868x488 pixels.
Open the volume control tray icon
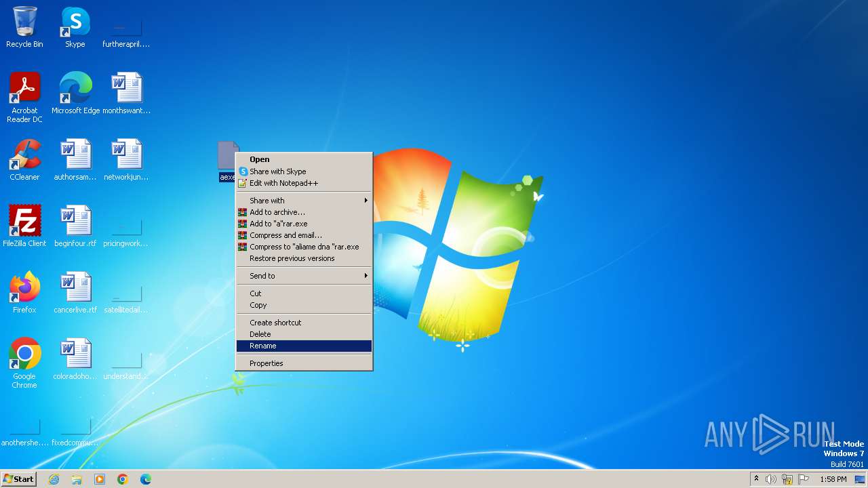pos(771,479)
